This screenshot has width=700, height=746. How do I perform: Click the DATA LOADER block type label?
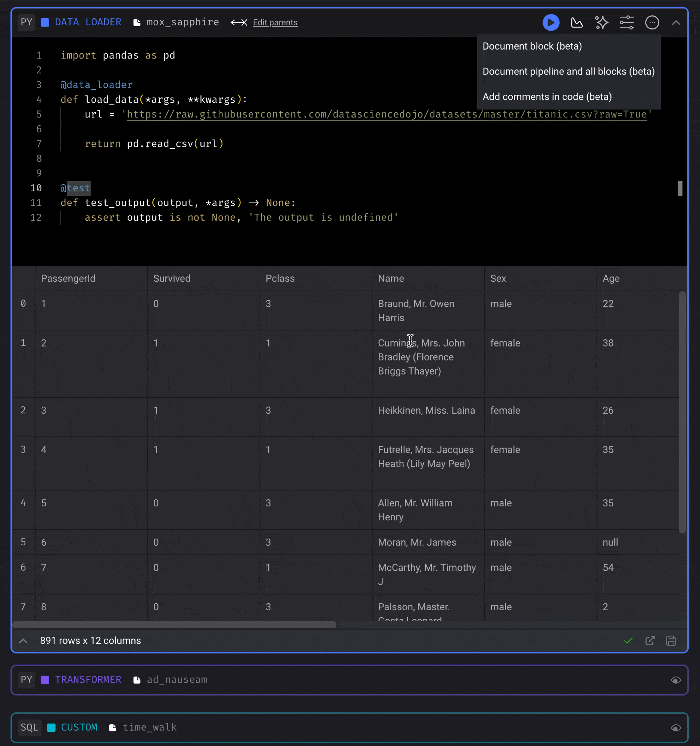[x=88, y=22]
